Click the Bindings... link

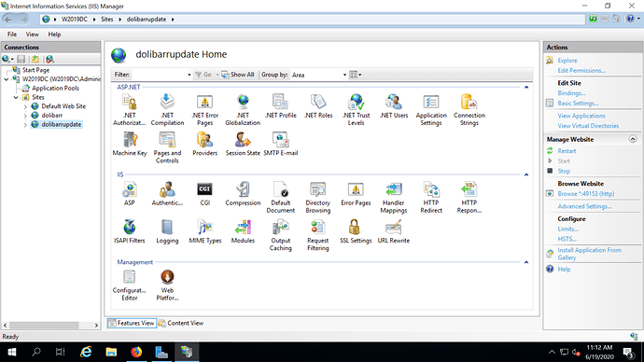tap(571, 93)
